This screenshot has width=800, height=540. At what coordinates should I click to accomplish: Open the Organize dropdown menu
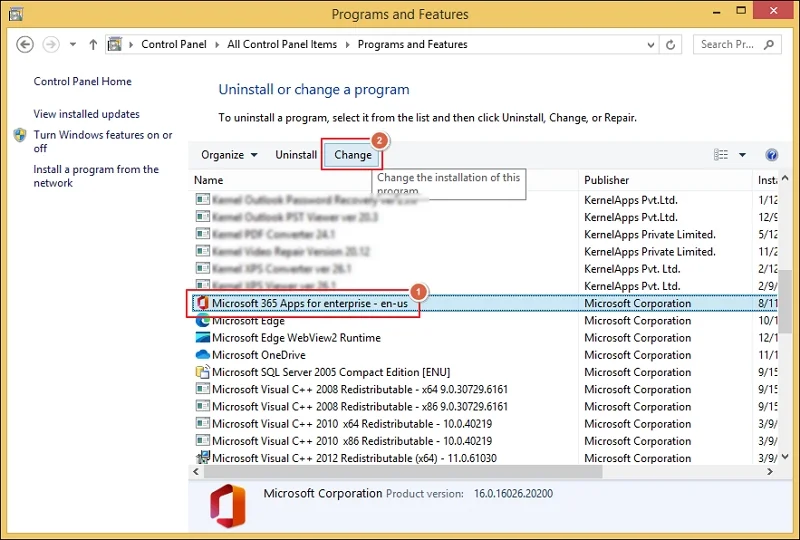click(229, 155)
